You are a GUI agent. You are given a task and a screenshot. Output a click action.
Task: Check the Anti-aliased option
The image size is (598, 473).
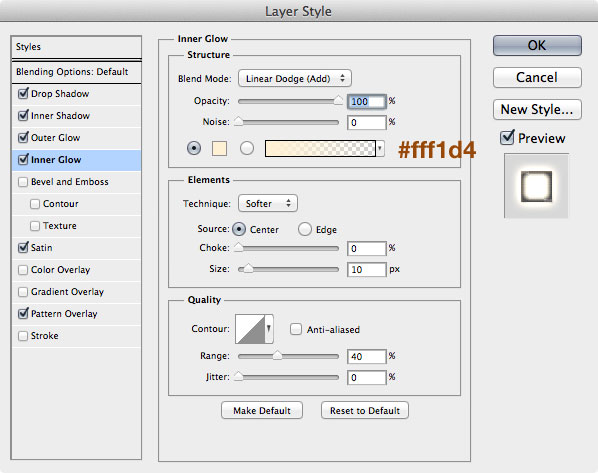point(296,329)
